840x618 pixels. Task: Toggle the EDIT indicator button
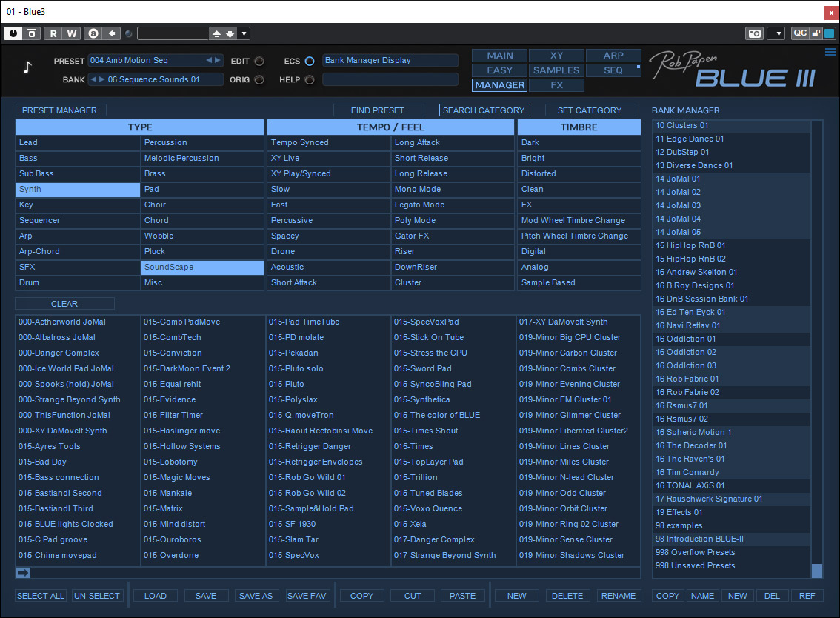point(259,61)
